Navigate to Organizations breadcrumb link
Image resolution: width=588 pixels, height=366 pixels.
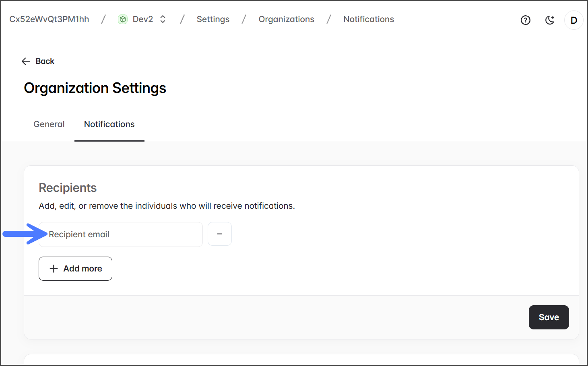[286, 19]
